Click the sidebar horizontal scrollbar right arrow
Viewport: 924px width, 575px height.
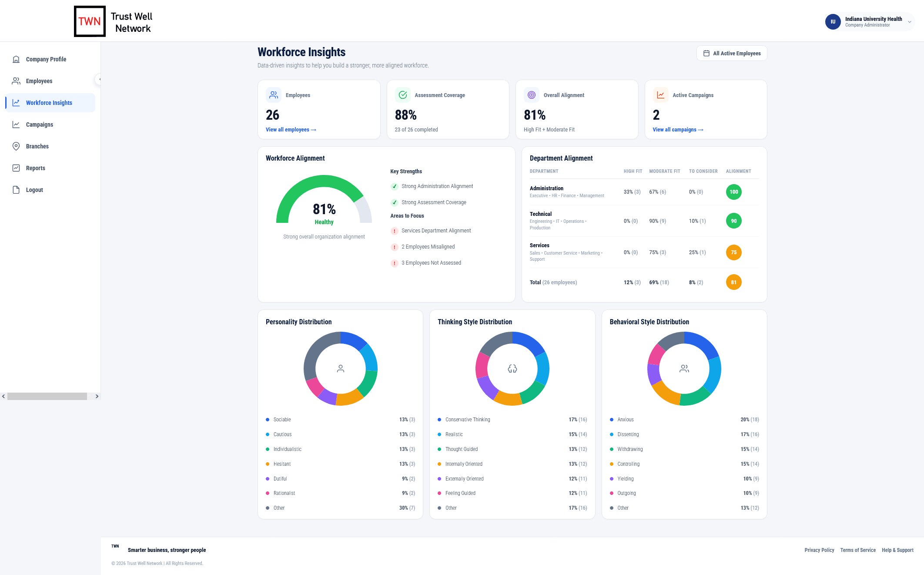tap(97, 397)
